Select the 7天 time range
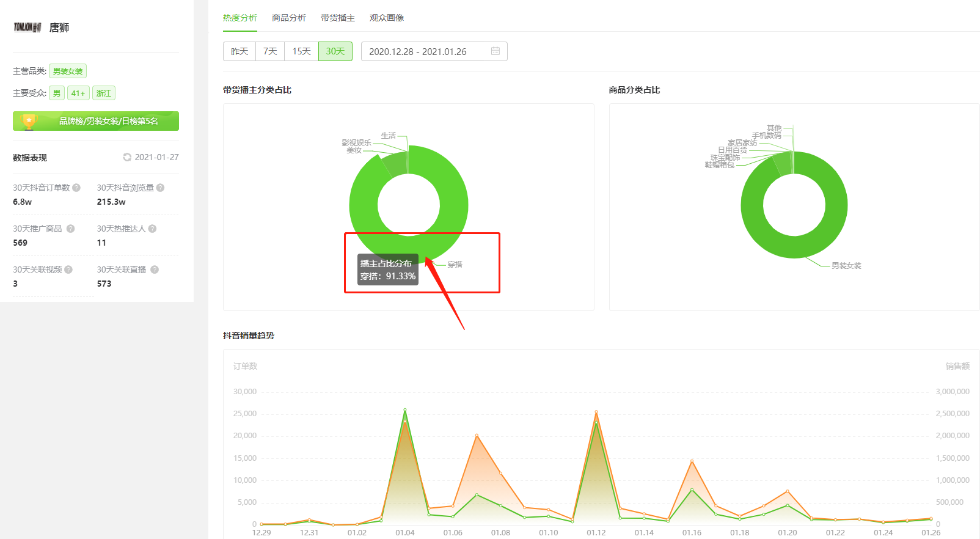Image resolution: width=980 pixels, height=539 pixels. [x=270, y=51]
